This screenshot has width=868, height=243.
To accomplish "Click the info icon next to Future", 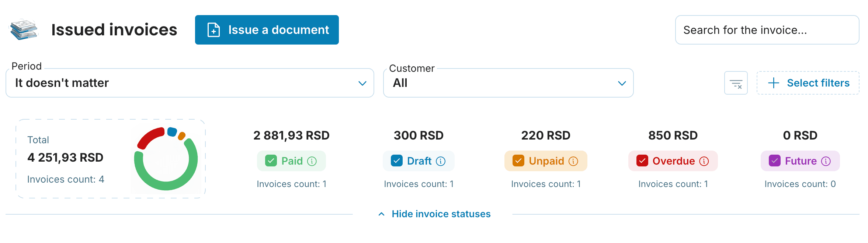I will pos(826,161).
